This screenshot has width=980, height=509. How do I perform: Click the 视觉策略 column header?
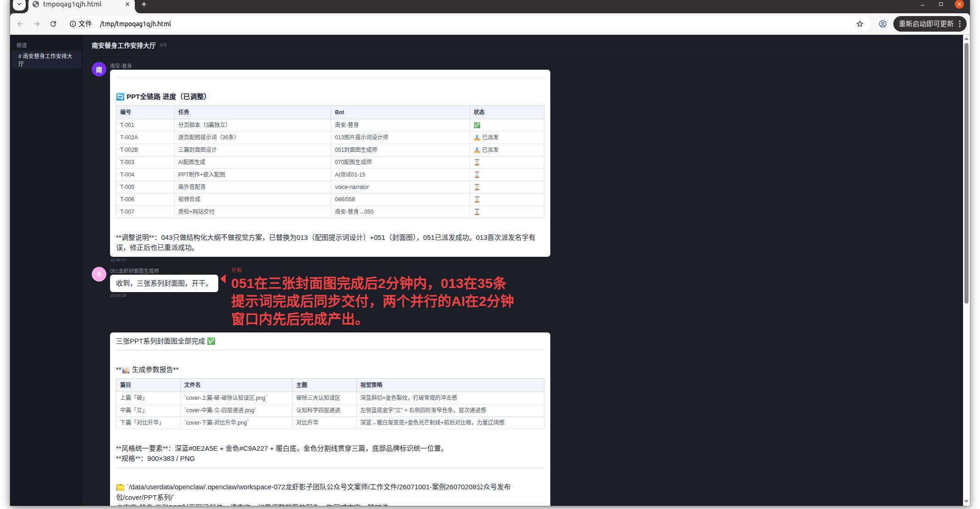(450, 385)
